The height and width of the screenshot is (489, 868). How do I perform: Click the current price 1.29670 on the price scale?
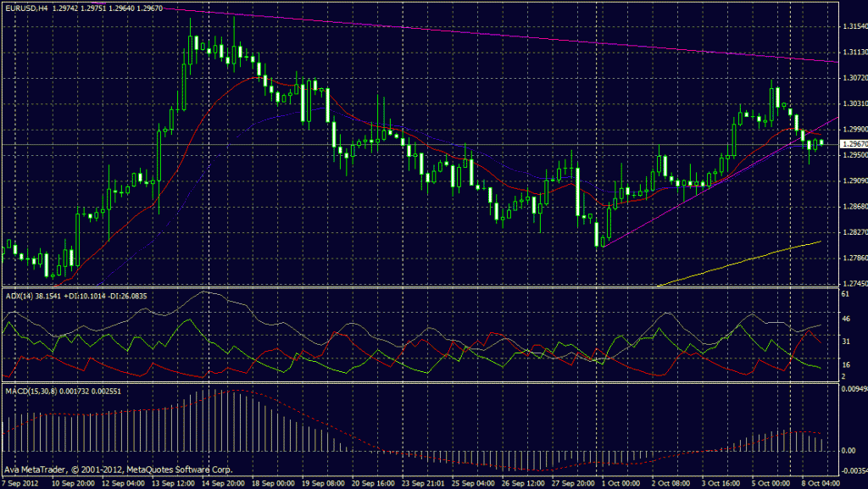tap(848, 142)
